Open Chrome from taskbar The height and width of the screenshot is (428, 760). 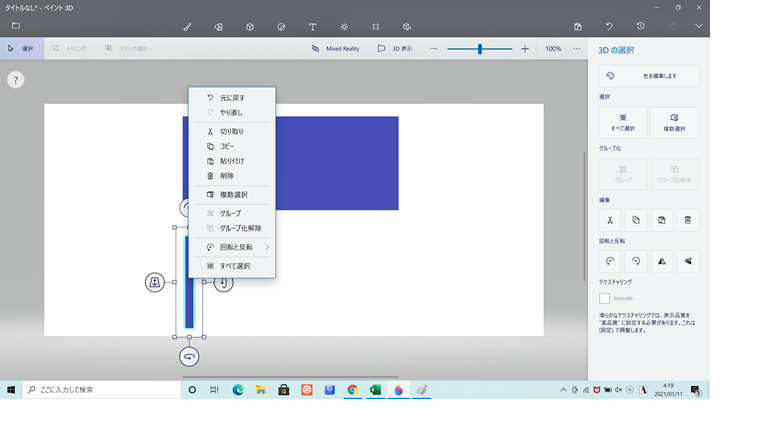352,390
